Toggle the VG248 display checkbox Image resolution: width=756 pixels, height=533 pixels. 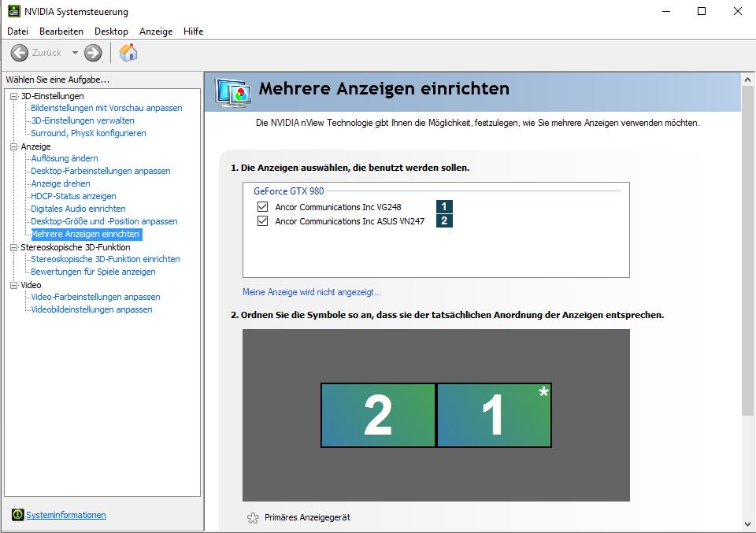click(x=262, y=207)
